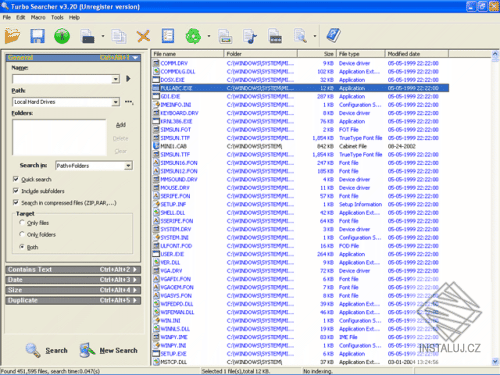500x375 pixels.
Task: Select the WIN.INI file row
Action: tap(300, 320)
